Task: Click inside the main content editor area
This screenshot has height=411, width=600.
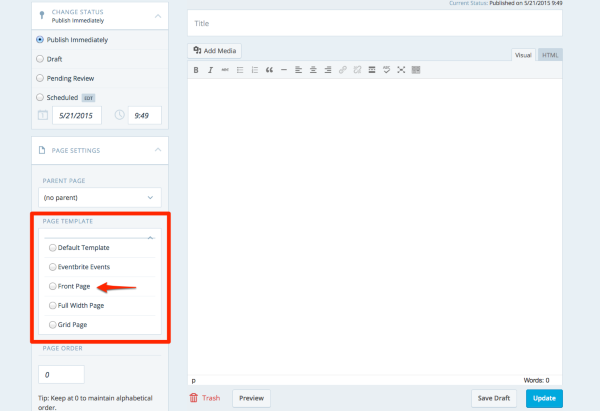Action: pos(375,226)
